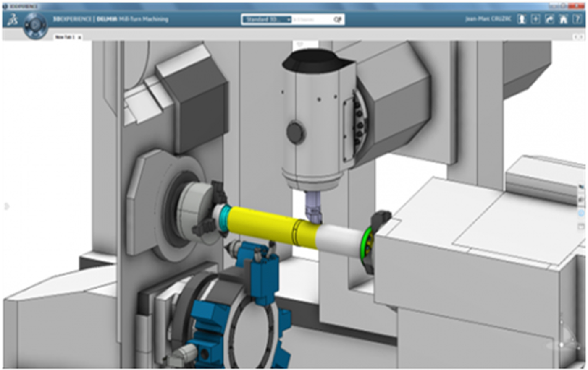Open Help question mark icon
This screenshot has height=370, width=588.
click(577, 19)
